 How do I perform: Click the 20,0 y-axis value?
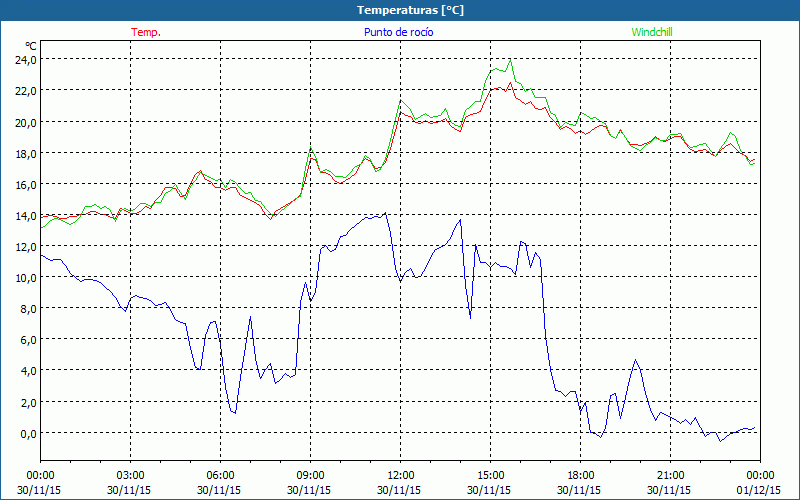click(x=26, y=122)
